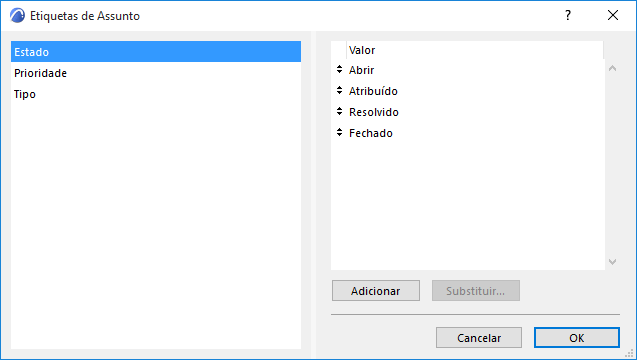Click the Adicionar button
Viewport: 637px width, 360px height.
pyautogui.click(x=376, y=291)
